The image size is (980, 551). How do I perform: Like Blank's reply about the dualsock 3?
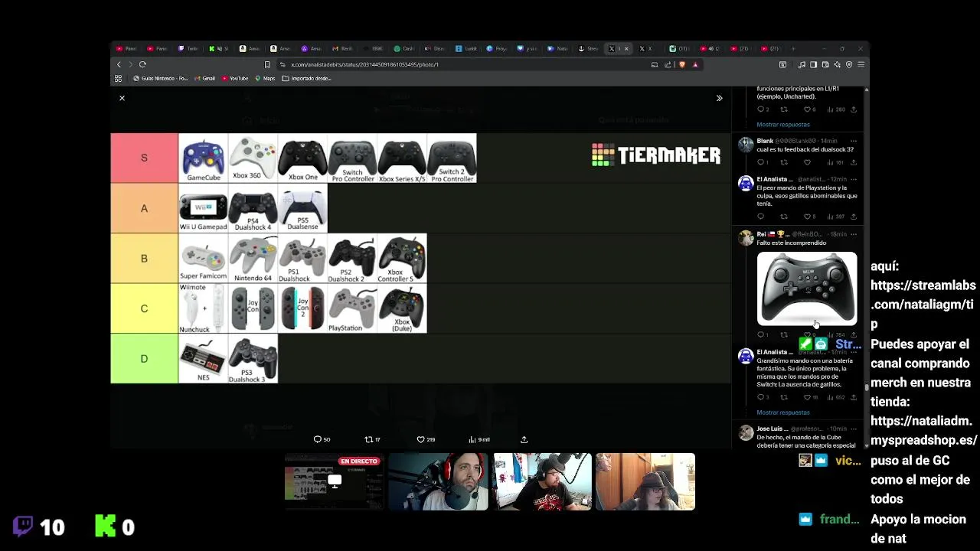click(x=807, y=162)
